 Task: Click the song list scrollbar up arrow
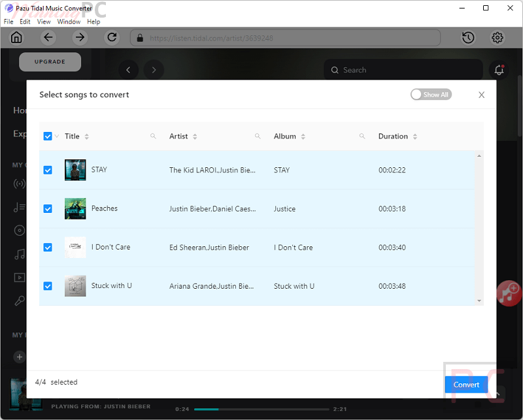pos(479,156)
